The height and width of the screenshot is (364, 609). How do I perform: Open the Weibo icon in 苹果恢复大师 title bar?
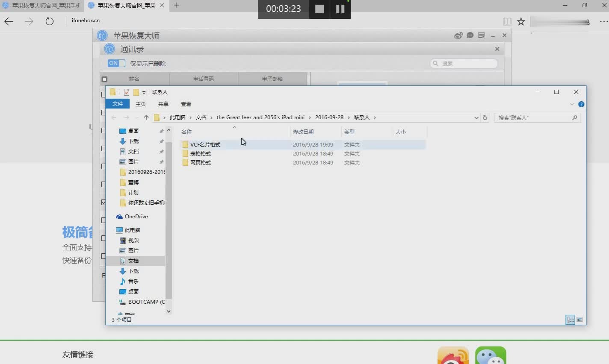pos(458,35)
